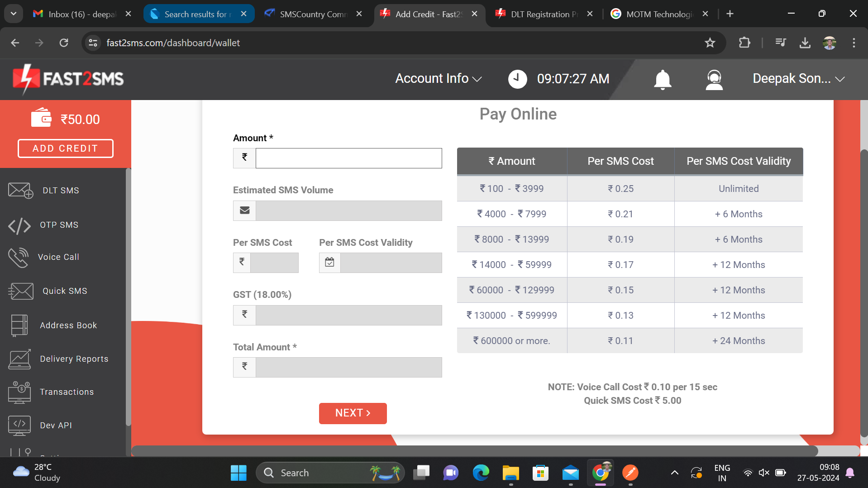Show hidden system tray icons
Screen dimensions: 868x488
point(674,473)
